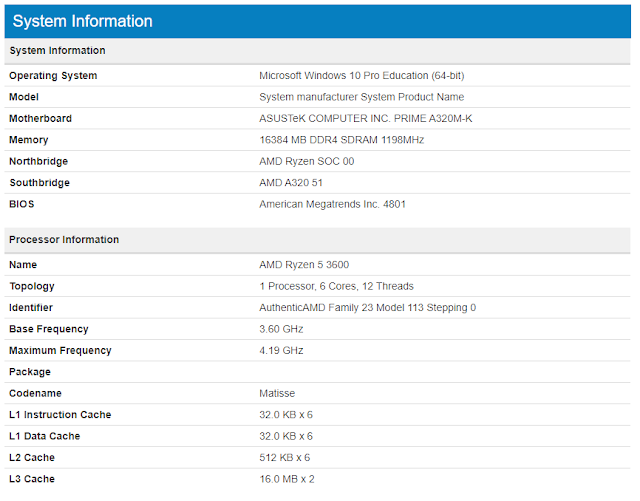Click the Operating System label
Image resolution: width=640 pixels, height=501 pixels.
pos(53,76)
